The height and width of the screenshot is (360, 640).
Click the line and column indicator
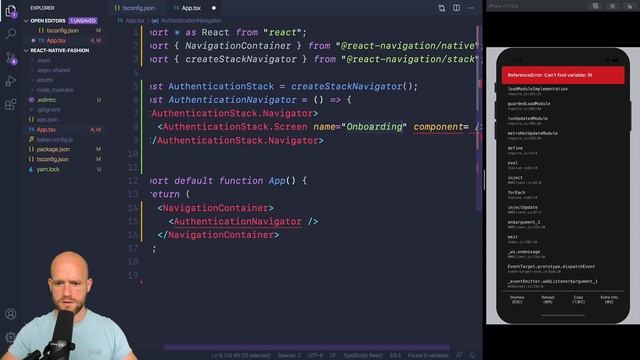point(241,355)
